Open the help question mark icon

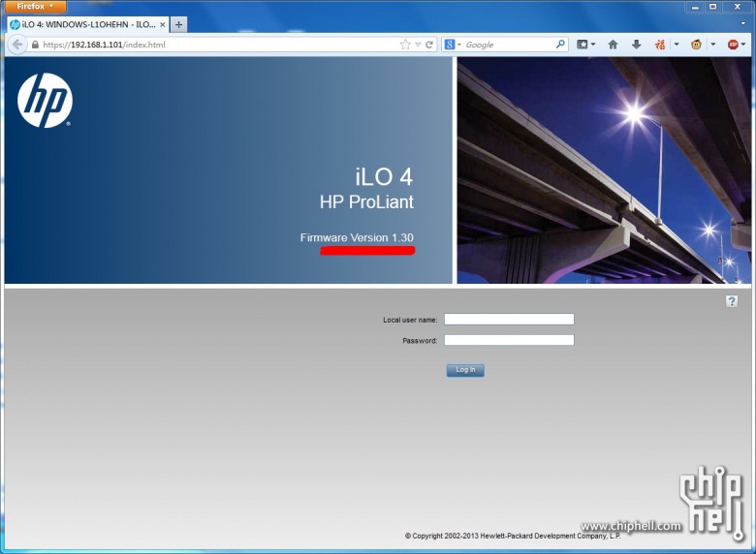(732, 301)
